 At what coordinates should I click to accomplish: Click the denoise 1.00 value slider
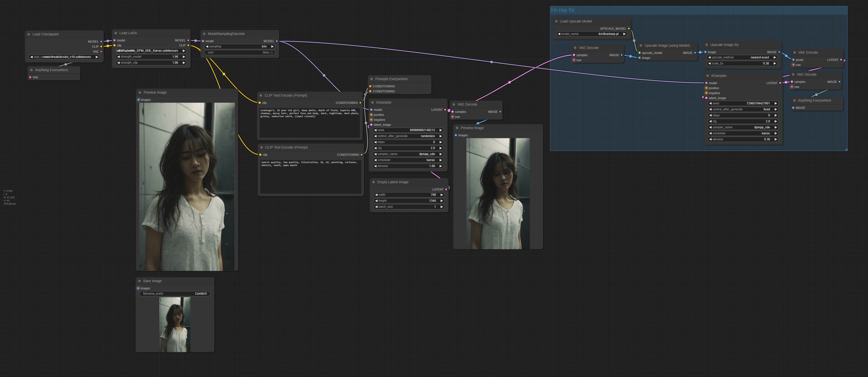coord(408,166)
